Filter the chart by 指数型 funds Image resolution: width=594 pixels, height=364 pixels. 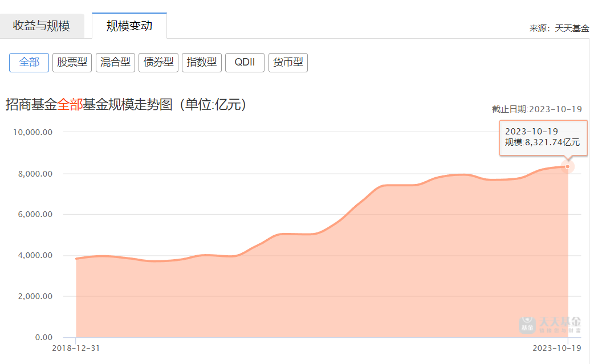[202, 63]
